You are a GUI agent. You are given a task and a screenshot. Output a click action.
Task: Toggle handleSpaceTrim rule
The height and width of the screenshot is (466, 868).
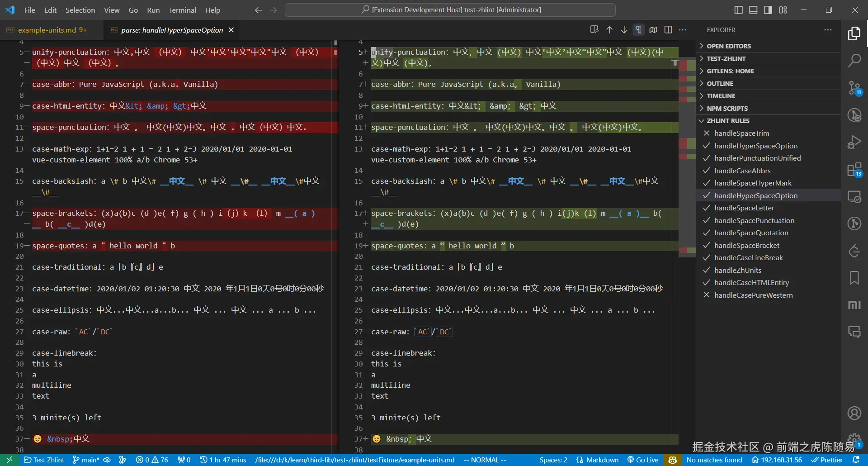coord(741,133)
